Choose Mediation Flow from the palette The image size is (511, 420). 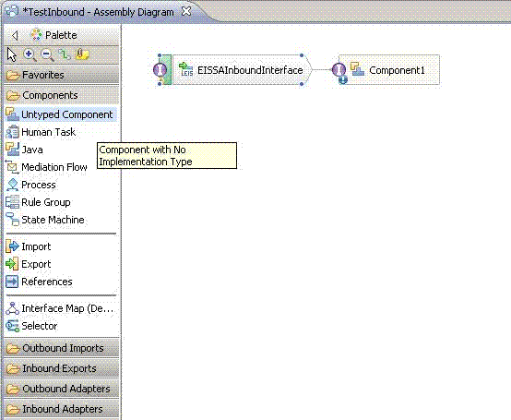46,167
